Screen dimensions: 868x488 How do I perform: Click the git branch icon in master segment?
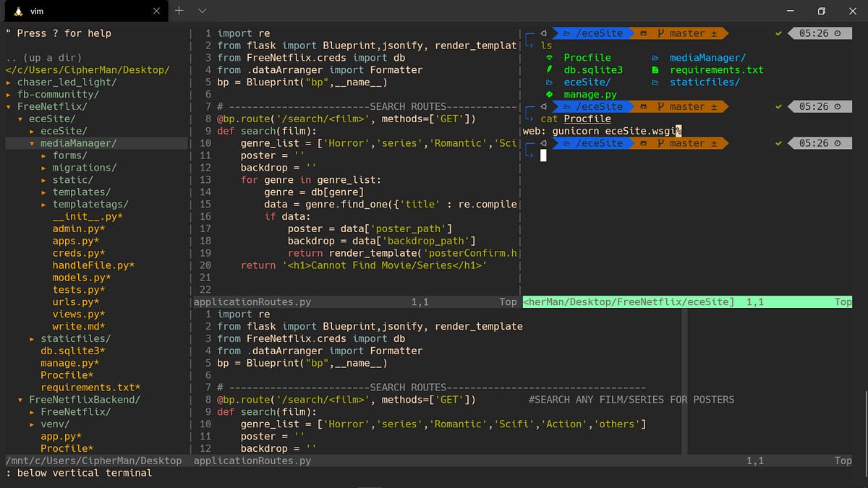point(660,33)
